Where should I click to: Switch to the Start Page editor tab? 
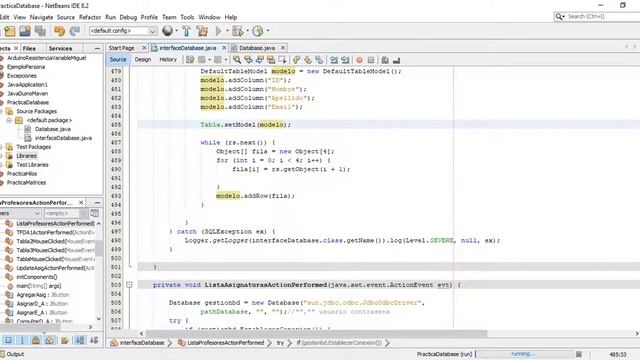click(x=122, y=48)
